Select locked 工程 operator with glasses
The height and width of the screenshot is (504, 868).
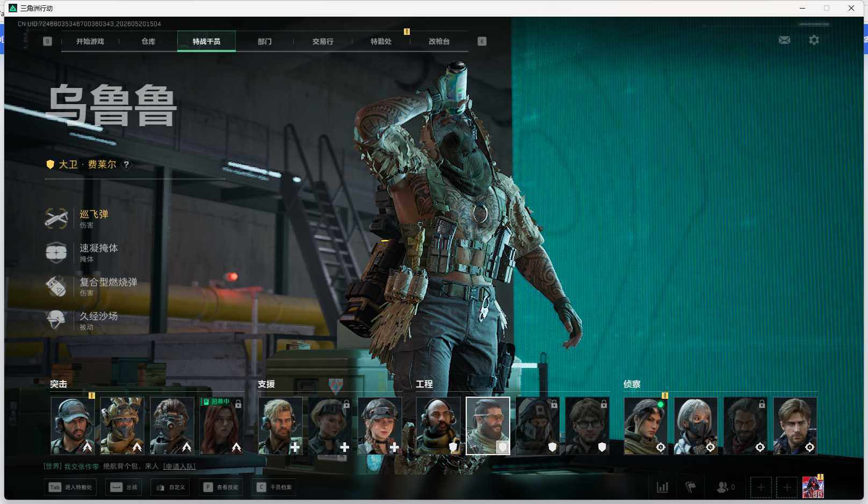click(587, 426)
